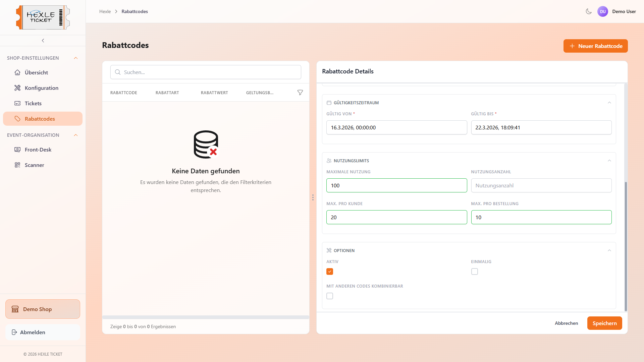Toggle dark mode moon icon

pos(589,11)
